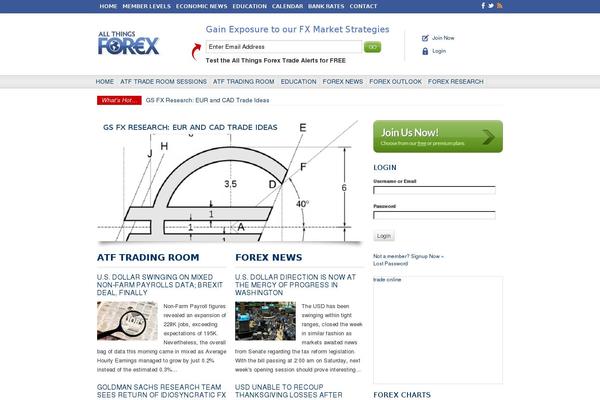The image size is (600, 400).
Task: Open EDUCATION in gray navigation bar
Action: 298,82
